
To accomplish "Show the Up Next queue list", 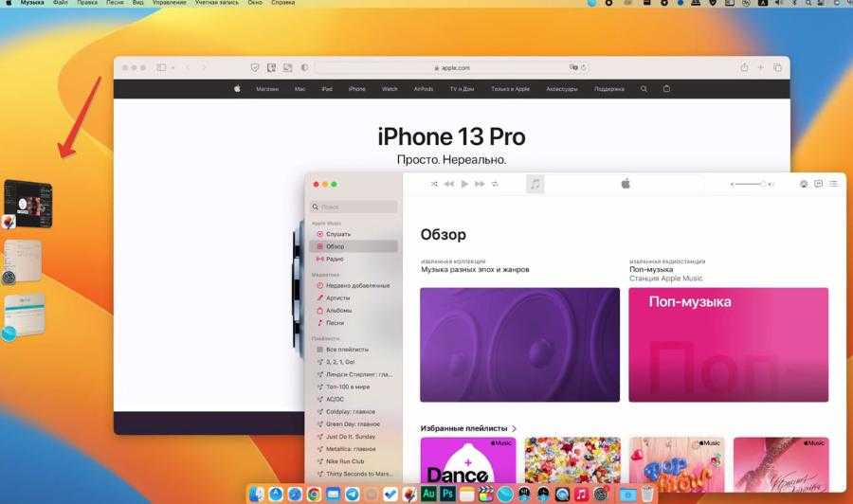I will coord(832,184).
